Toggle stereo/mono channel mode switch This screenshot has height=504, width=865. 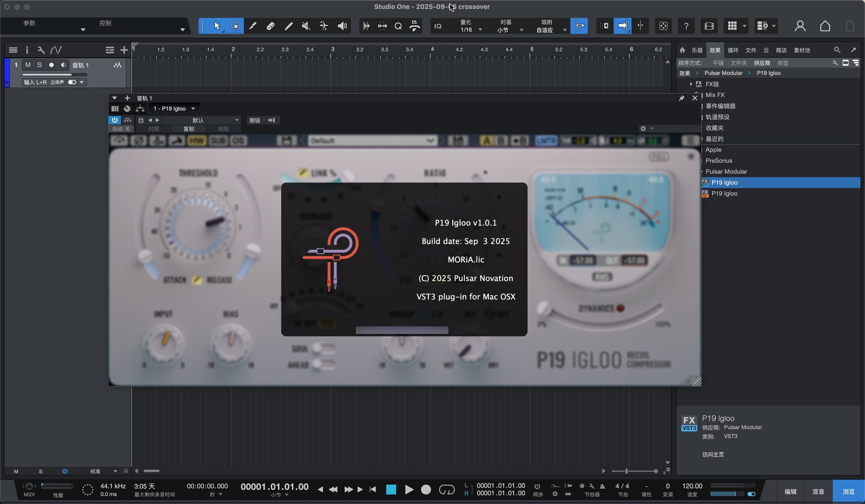click(x=72, y=82)
